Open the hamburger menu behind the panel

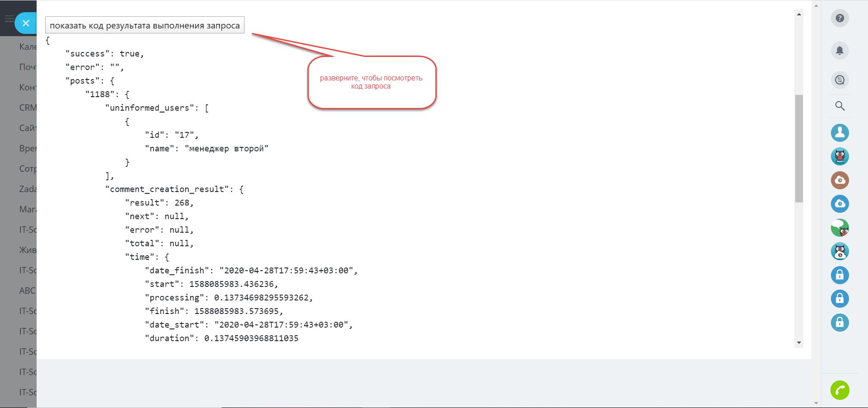pyautogui.click(x=9, y=19)
